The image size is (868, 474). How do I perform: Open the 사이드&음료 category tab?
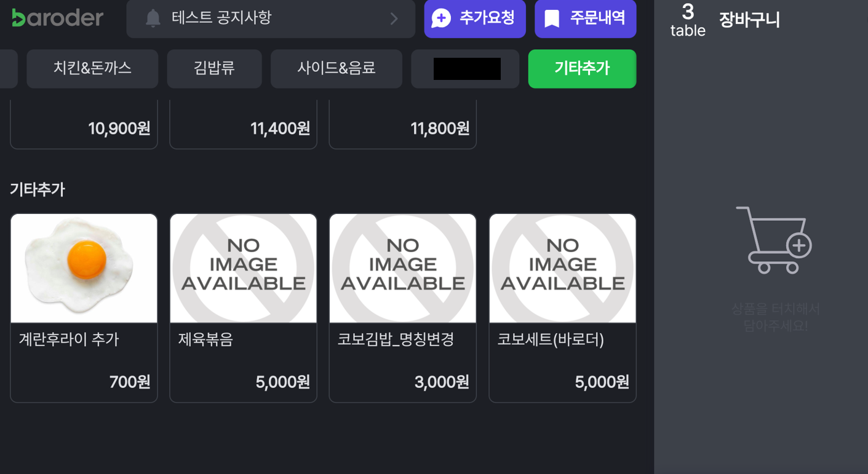336,68
